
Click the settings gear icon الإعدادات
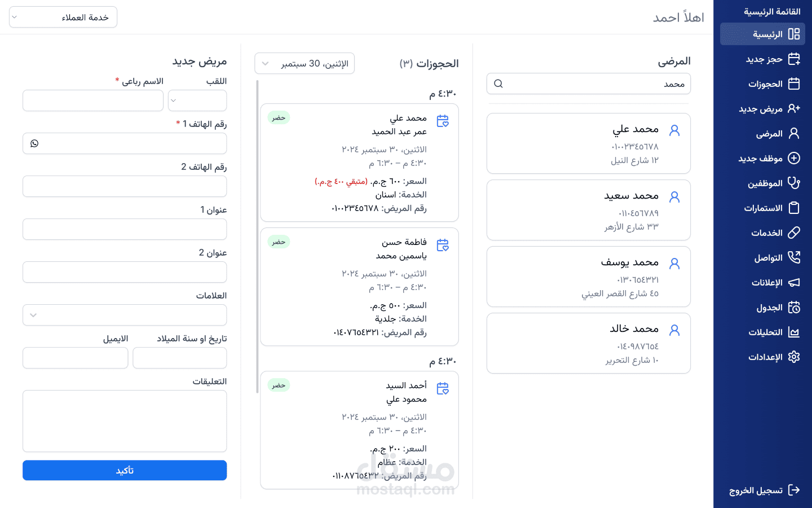point(794,357)
